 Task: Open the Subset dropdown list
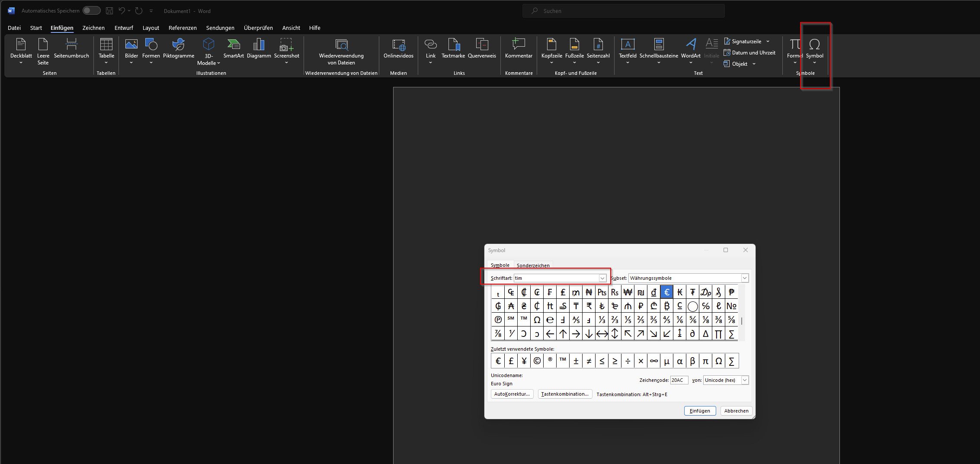(744, 278)
